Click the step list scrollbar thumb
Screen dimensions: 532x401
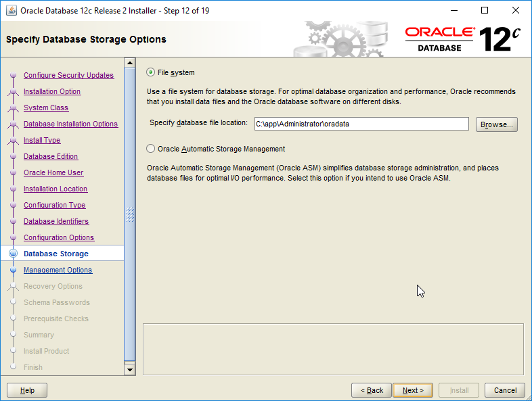[129, 214]
